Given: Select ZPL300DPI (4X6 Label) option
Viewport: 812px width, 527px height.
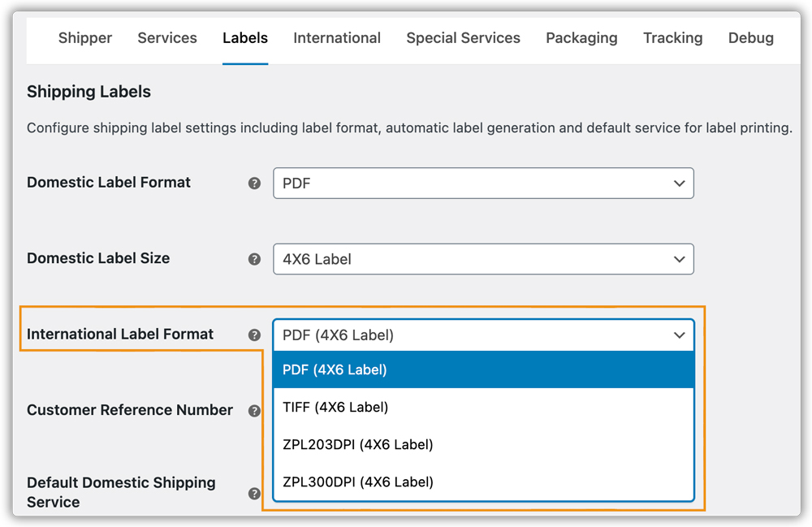Looking at the screenshot, I should 483,482.
